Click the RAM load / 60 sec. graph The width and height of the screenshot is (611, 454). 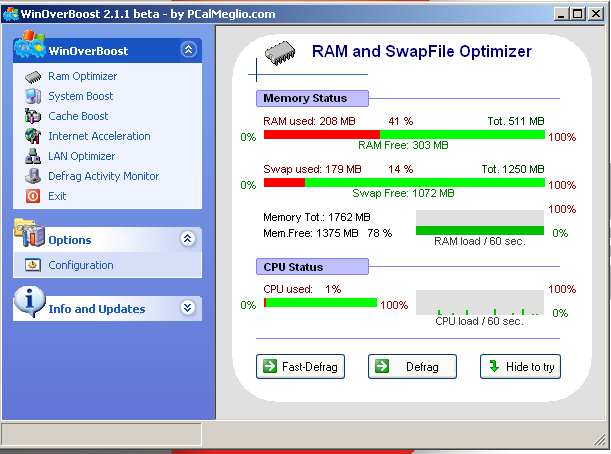[480, 223]
